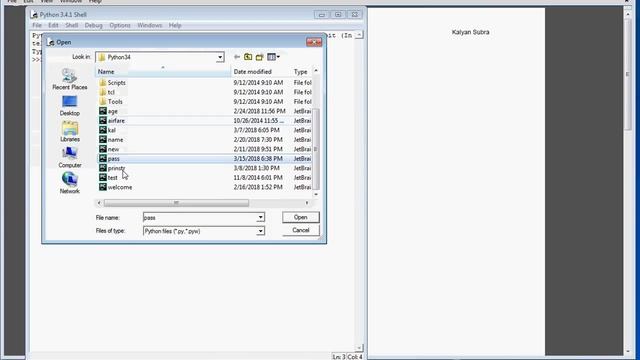Open Recent Places in the sidebar
This screenshot has width=640, height=360.
tap(70, 79)
